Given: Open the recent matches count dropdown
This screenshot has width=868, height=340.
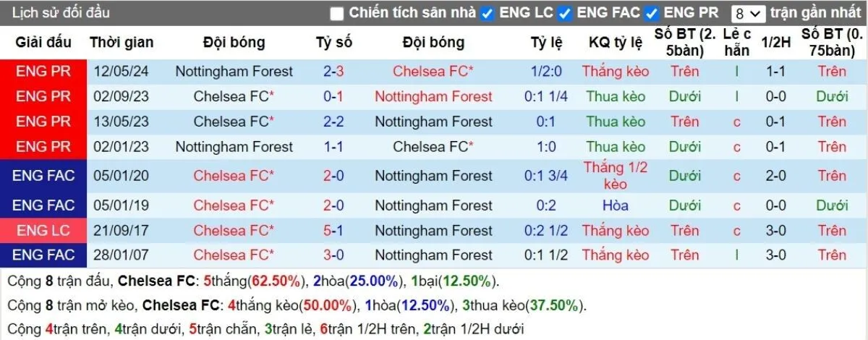Looking at the screenshot, I should [748, 14].
